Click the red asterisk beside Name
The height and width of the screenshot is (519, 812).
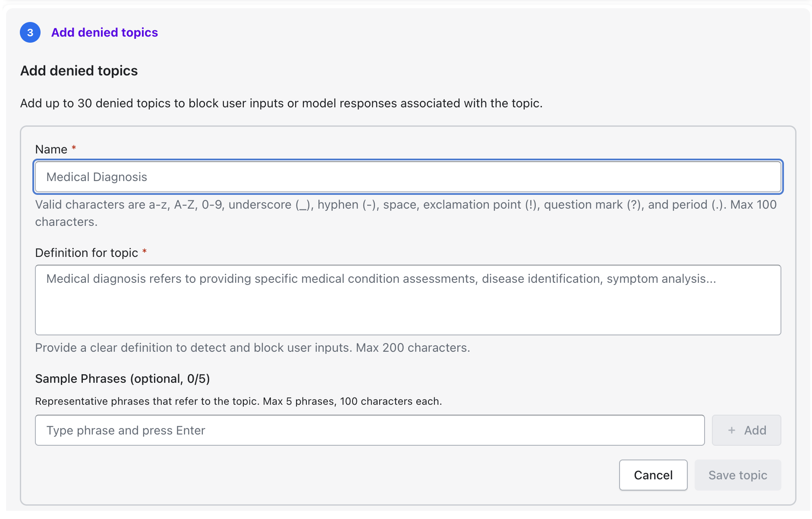(74, 148)
